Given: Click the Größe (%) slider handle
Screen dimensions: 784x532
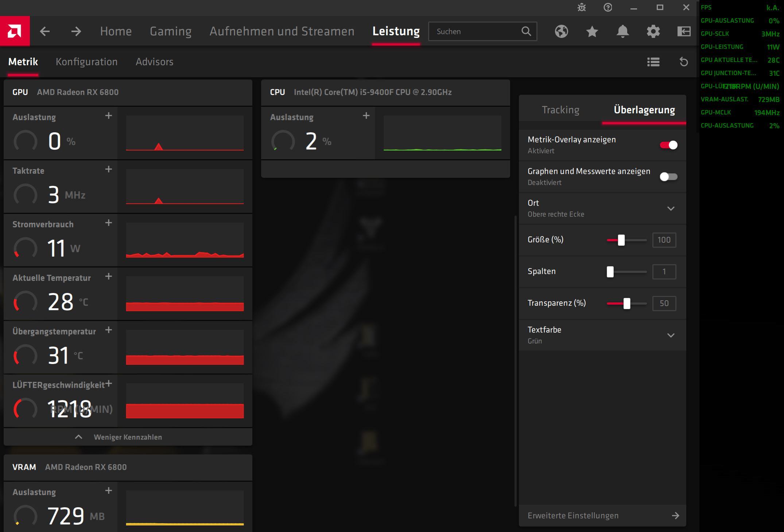Looking at the screenshot, I should [x=621, y=240].
